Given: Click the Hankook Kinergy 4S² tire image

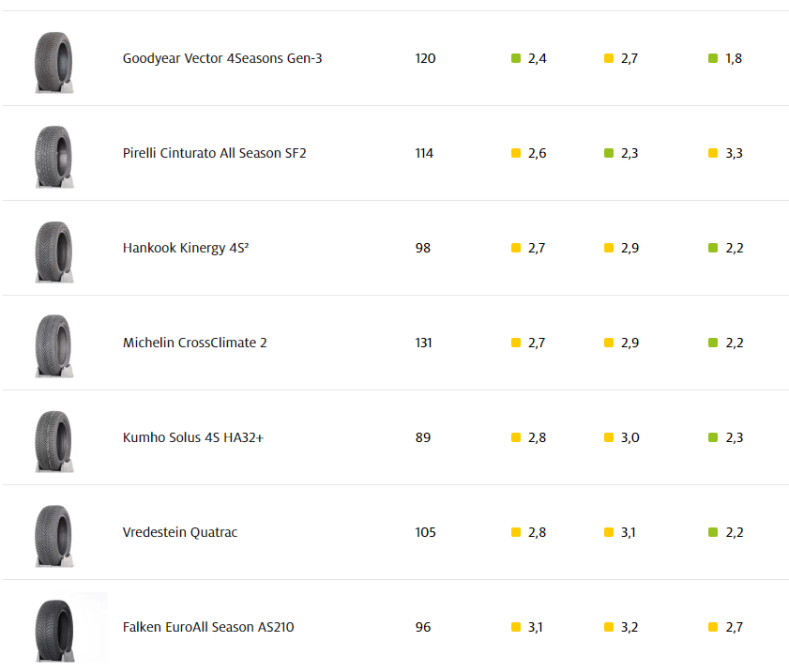Looking at the screenshot, I should click(53, 250).
